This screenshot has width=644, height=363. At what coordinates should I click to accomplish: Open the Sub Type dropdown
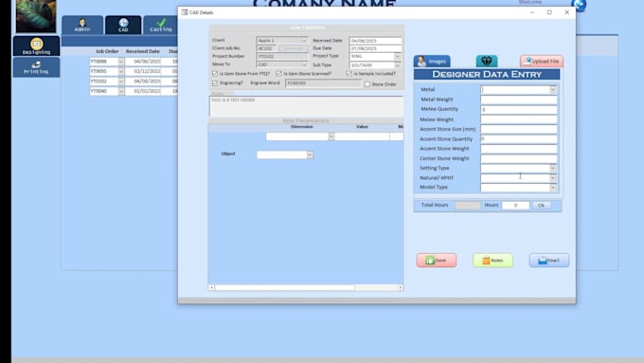click(397, 65)
